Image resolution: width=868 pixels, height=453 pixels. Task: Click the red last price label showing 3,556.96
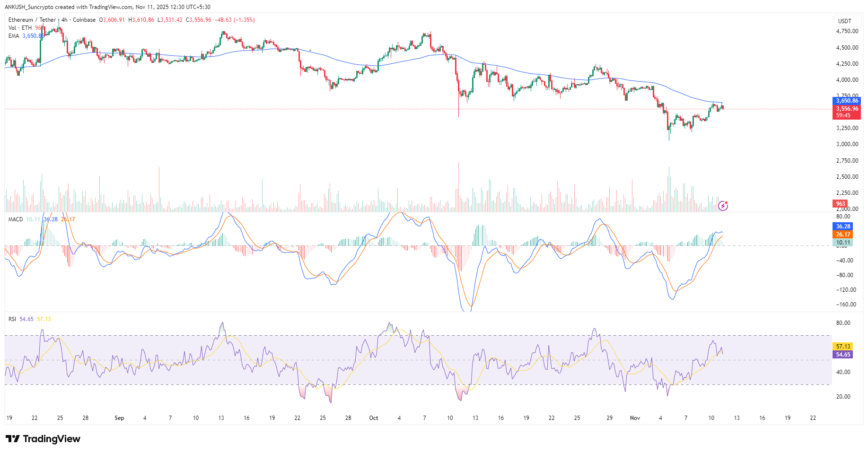[x=846, y=108]
